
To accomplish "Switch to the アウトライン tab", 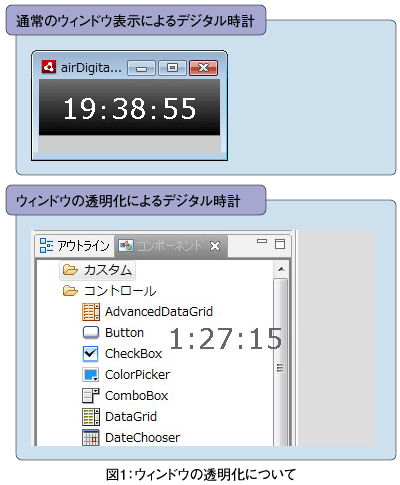I will (75, 246).
